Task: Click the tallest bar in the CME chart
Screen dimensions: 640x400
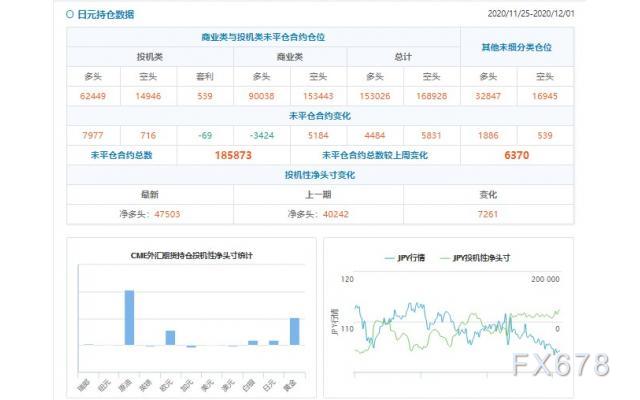Action: 129,318
